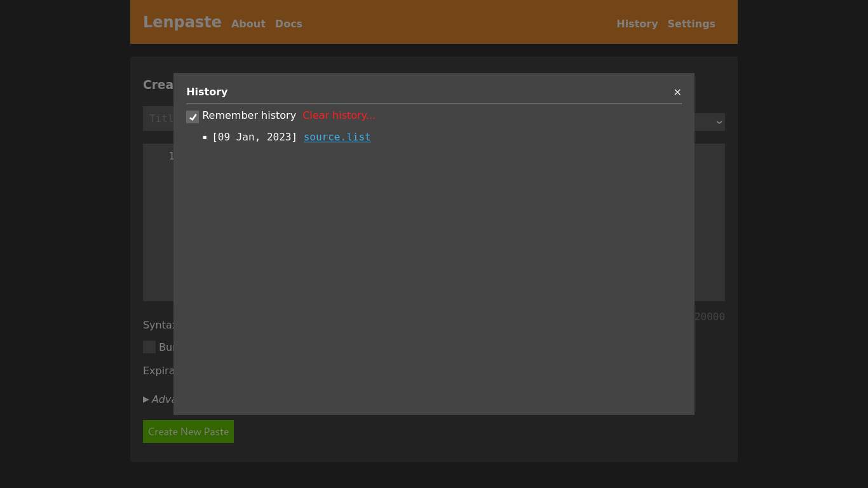Open the Docs page
This screenshot has height=488, width=868.
point(288,24)
